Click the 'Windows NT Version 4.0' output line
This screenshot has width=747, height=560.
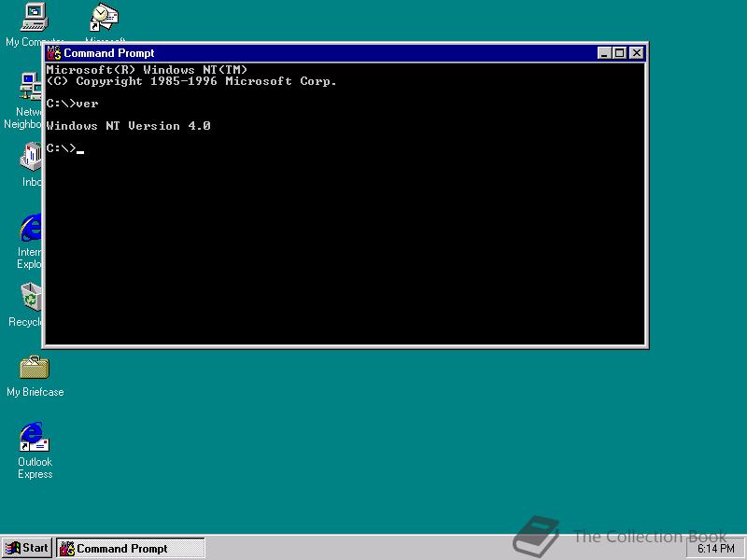128,126
